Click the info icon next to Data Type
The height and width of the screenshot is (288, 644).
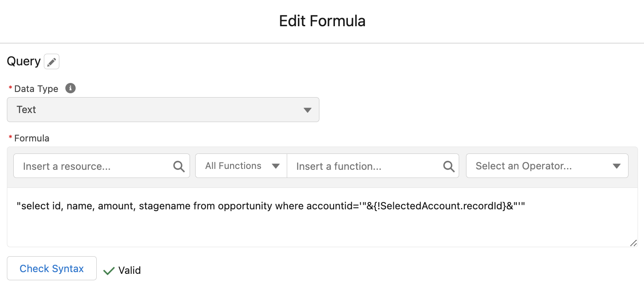coord(70,88)
